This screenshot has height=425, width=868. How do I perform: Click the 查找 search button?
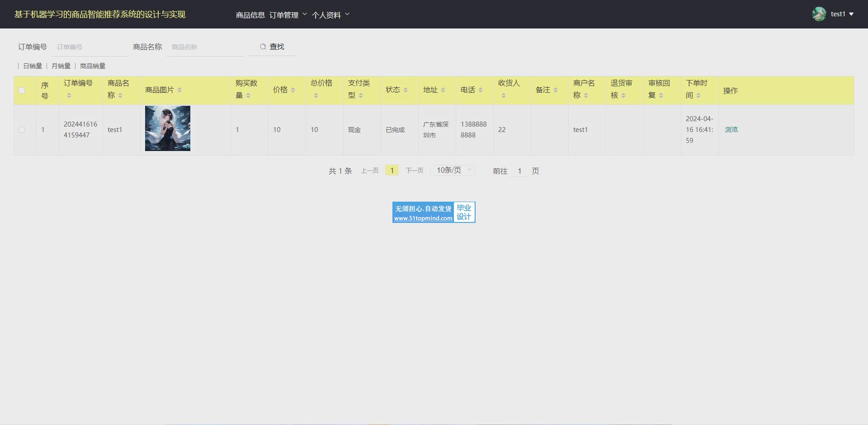click(x=272, y=47)
